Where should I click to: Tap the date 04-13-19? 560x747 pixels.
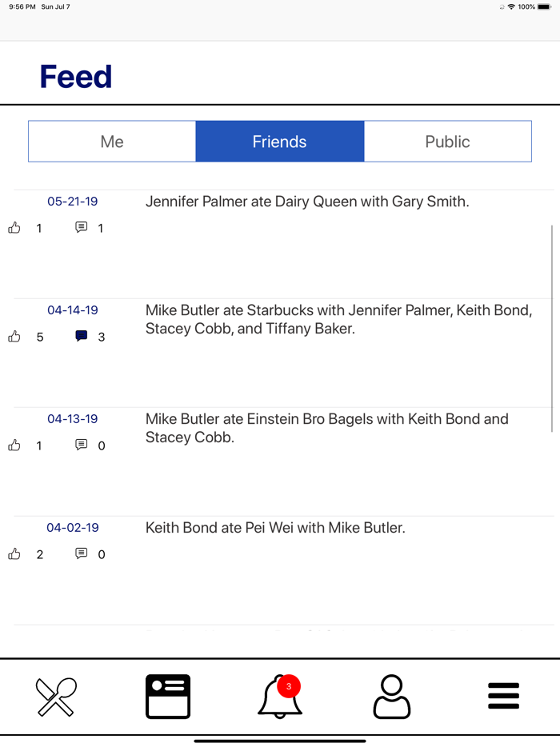click(73, 419)
